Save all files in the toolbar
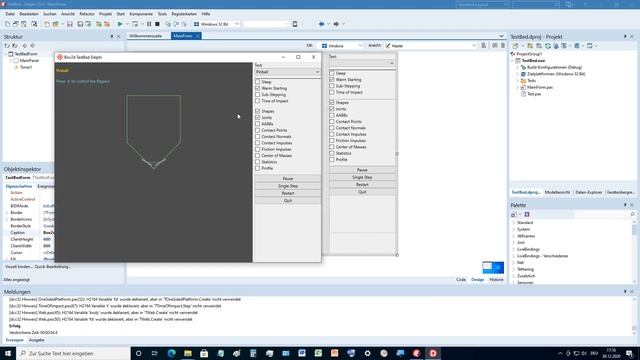The width and height of the screenshot is (640, 360). (80, 24)
